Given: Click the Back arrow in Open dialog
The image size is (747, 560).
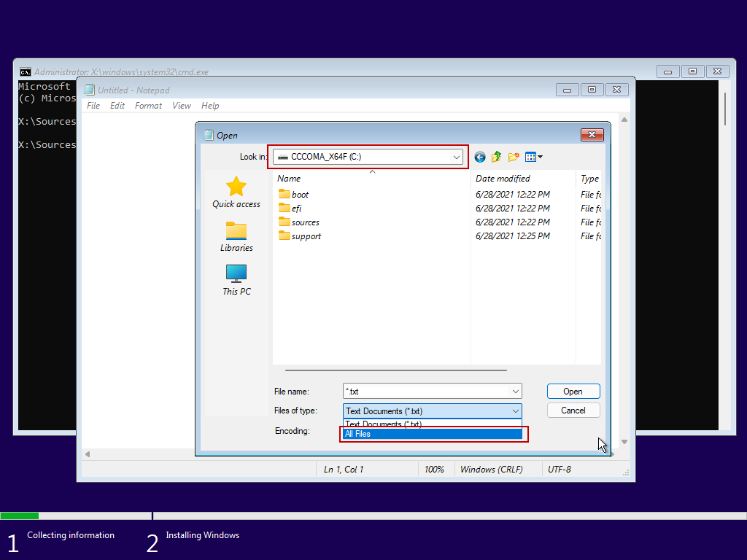Looking at the screenshot, I should click(x=480, y=157).
